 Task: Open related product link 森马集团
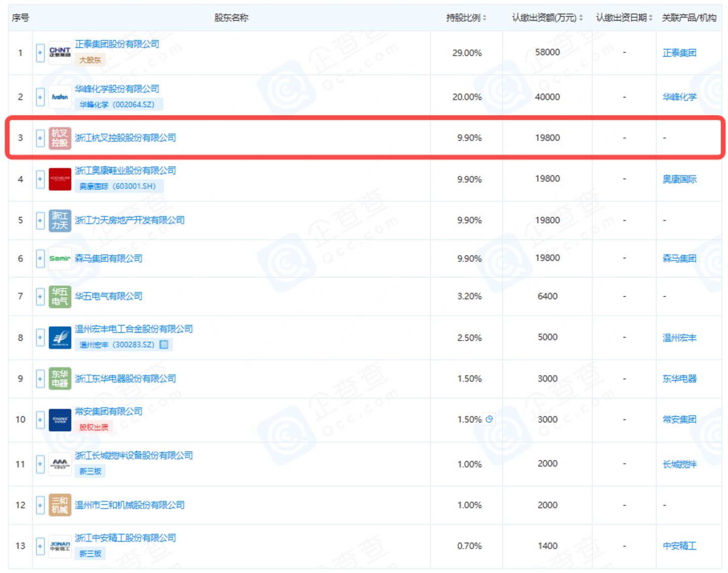[x=679, y=259]
